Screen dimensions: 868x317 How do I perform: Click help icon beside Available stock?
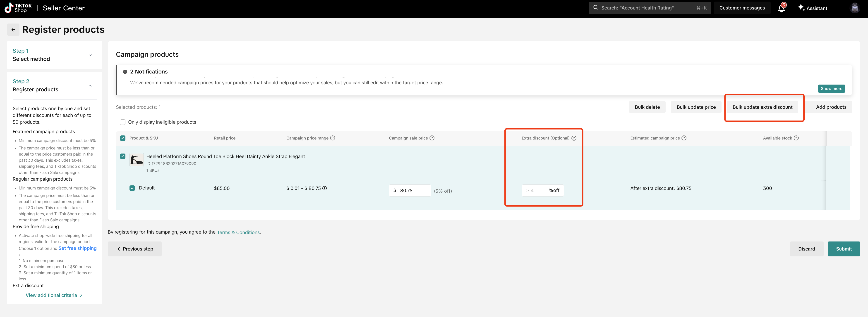[x=796, y=138]
